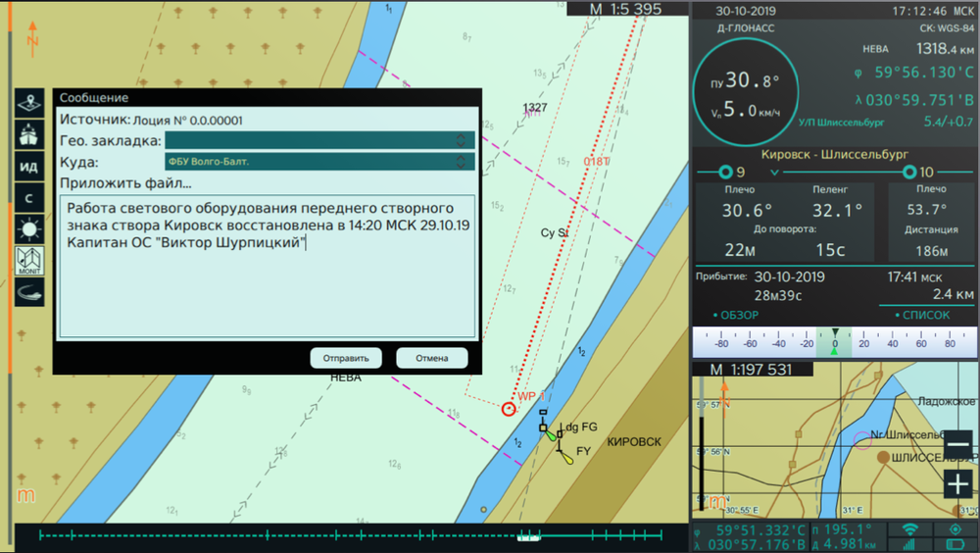This screenshot has height=553, width=980.
Task: Open the MONIT map monitoring tool
Action: click(30, 260)
